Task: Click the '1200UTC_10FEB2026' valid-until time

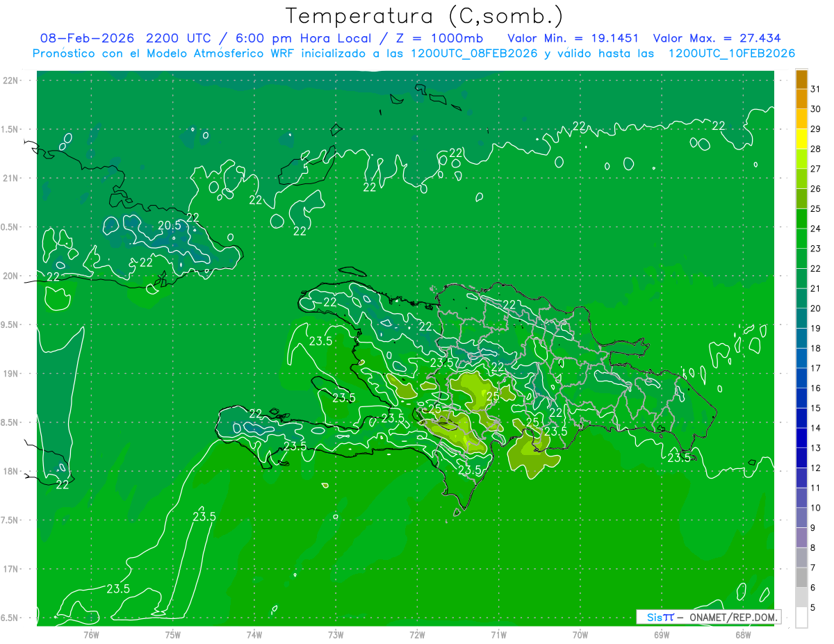Action: point(731,53)
